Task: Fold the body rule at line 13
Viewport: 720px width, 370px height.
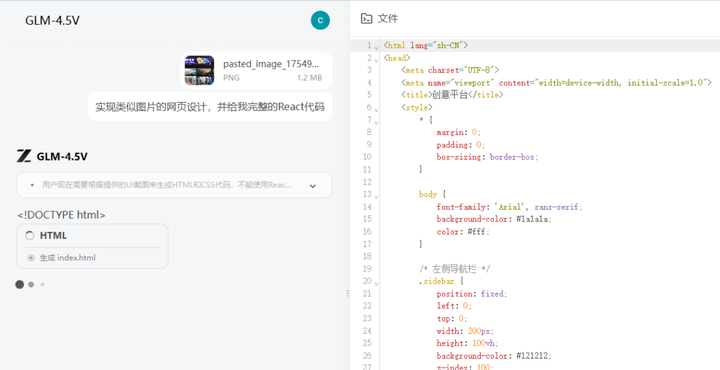Action: tap(376, 196)
